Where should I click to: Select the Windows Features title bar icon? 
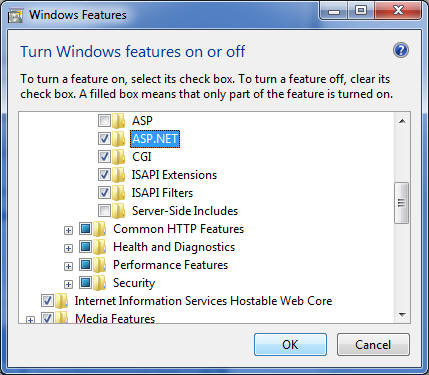click(15, 16)
